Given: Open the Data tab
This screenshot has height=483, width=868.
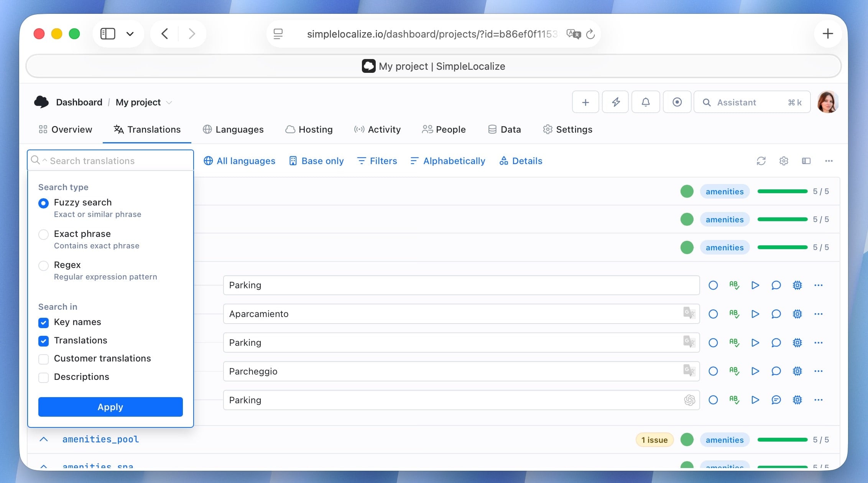Looking at the screenshot, I should point(504,130).
